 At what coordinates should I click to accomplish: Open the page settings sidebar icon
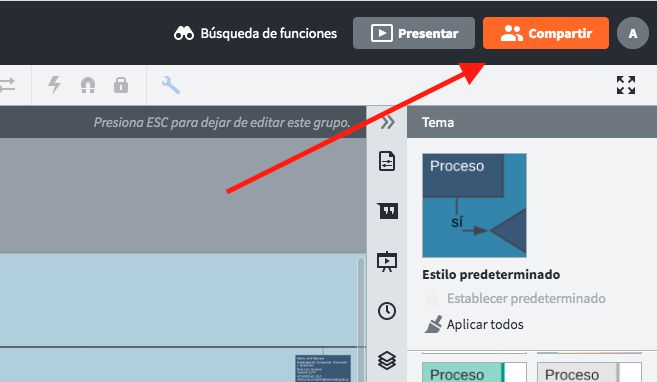click(387, 161)
